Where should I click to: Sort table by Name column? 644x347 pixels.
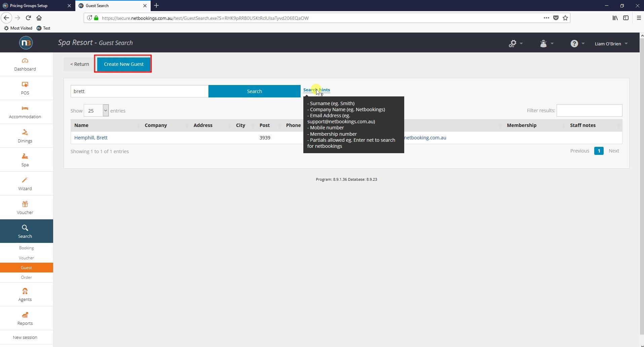pyautogui.click(x=106, y=125)
